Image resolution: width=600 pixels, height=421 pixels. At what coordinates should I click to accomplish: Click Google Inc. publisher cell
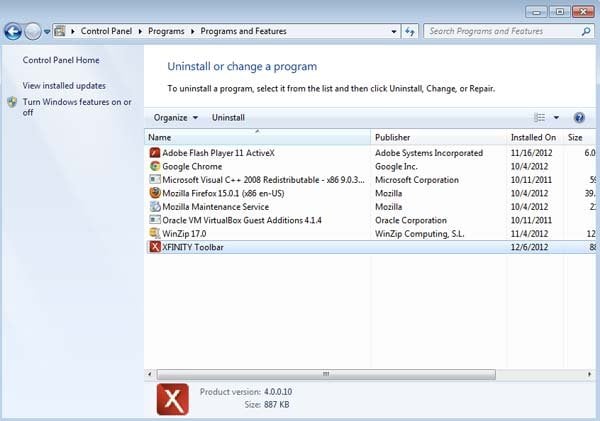coord(396,166)
